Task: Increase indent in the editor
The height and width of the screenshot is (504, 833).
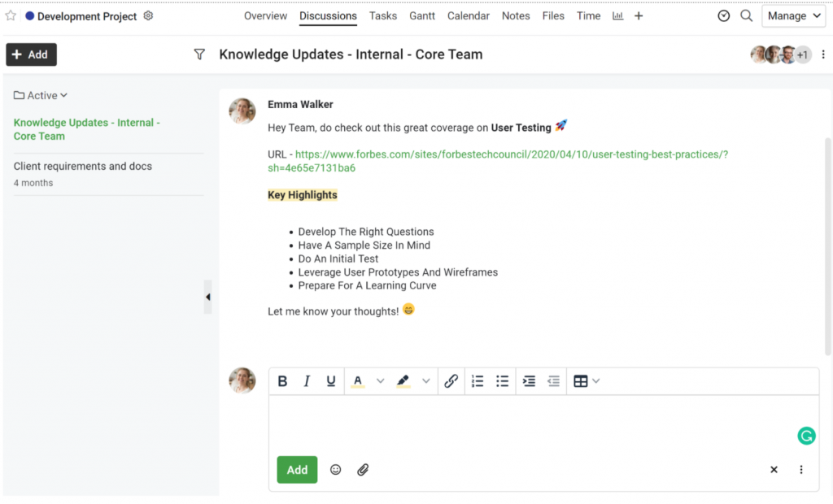Action: point(529,380)
